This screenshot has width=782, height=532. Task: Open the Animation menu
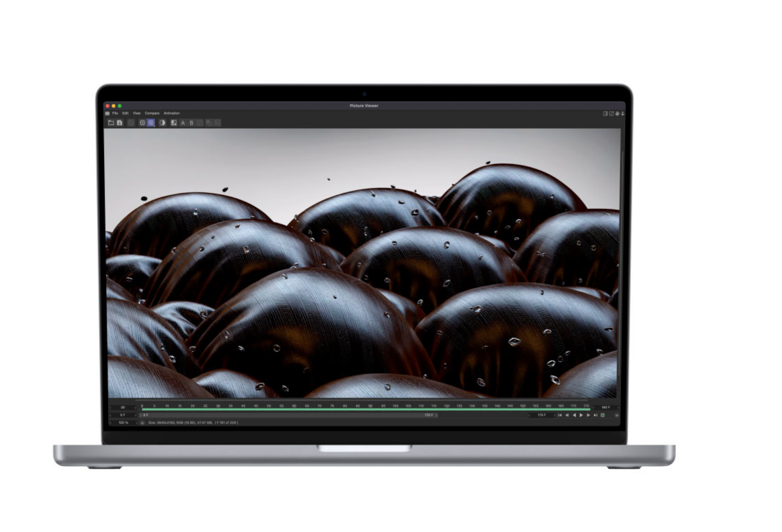click(171, 113)
